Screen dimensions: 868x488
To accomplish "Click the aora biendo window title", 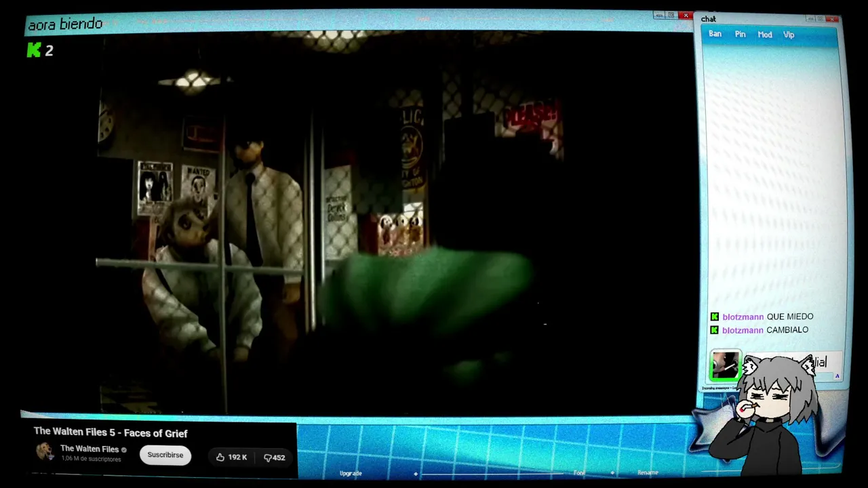I will pos(65,24).
